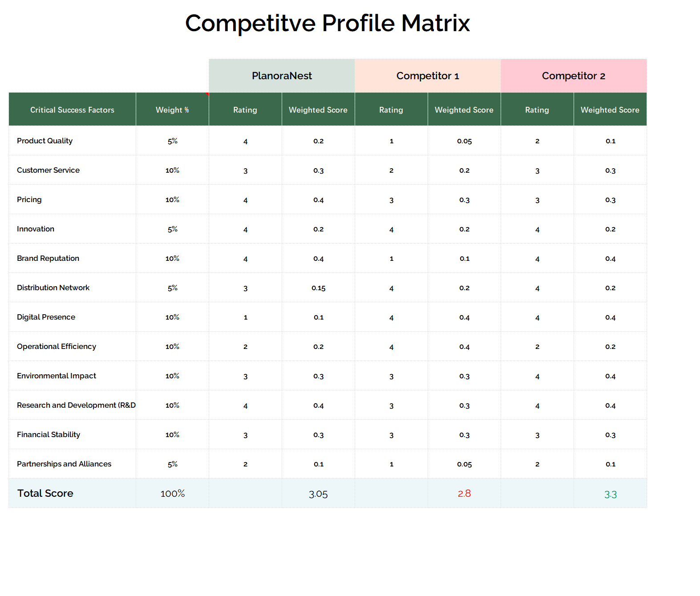Select the 5% weight for Distribution Network
Viewport: 700px width, 596px height.
(x=173, y=288)
